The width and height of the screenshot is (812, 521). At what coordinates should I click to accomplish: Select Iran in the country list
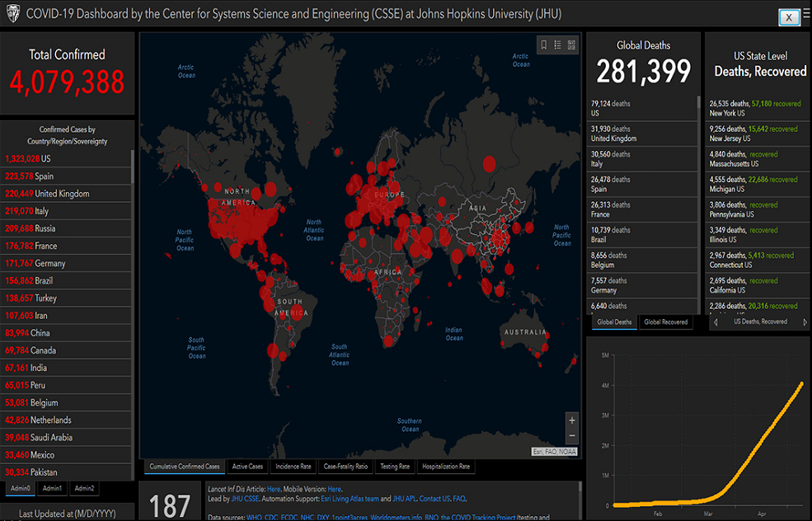point(66,316)
